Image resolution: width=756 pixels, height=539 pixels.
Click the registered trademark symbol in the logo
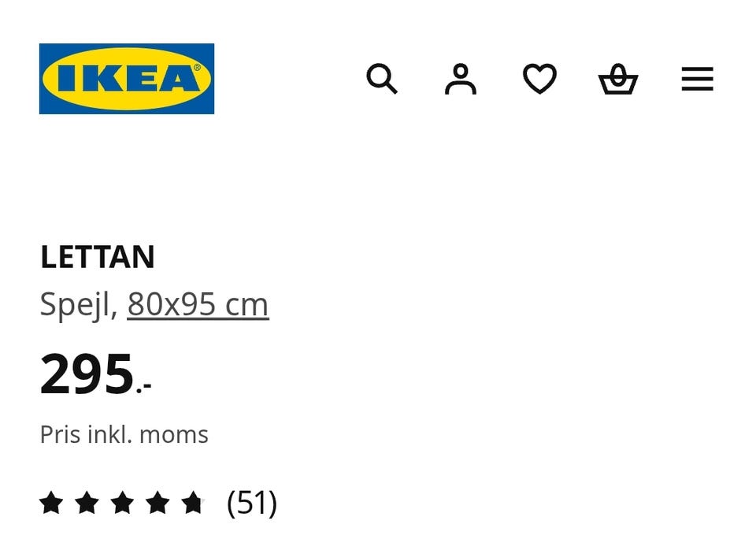click(x=198, y=68)
